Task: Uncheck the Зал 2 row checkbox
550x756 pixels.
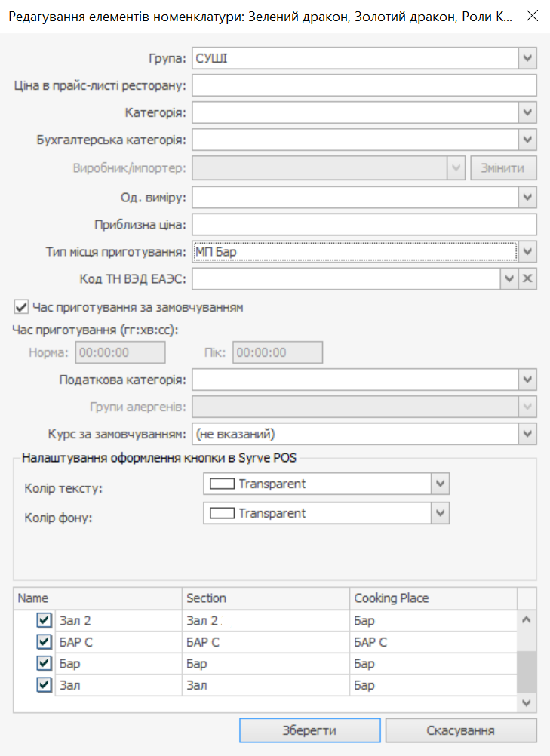Action: (44, 620)
